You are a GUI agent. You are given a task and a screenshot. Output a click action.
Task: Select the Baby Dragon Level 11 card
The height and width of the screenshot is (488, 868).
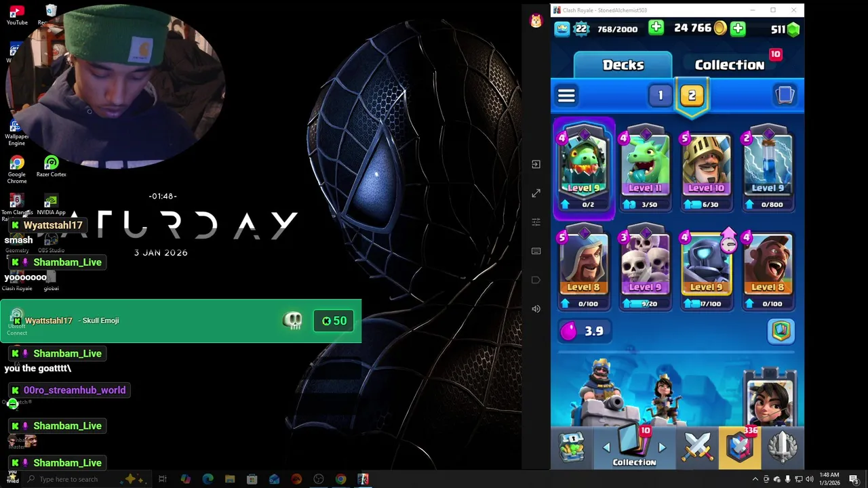click(x=645, y=169)
